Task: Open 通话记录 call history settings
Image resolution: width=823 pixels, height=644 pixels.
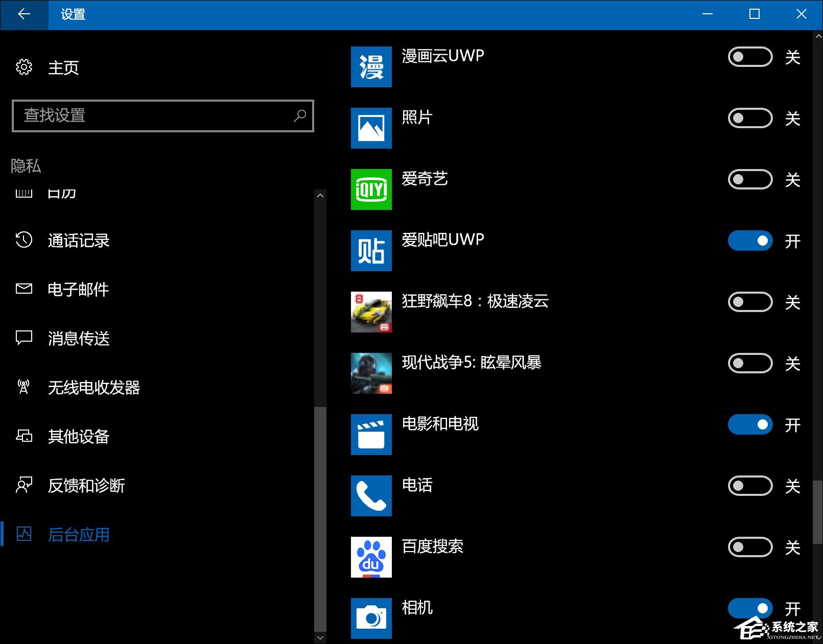Action: coord(79,241)
